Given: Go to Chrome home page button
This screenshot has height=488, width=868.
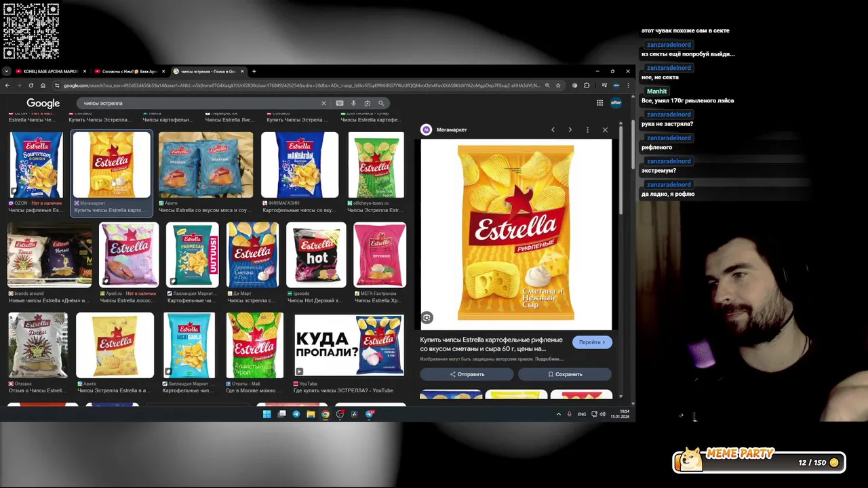Looking at the screenshot, I should [43, 85].
